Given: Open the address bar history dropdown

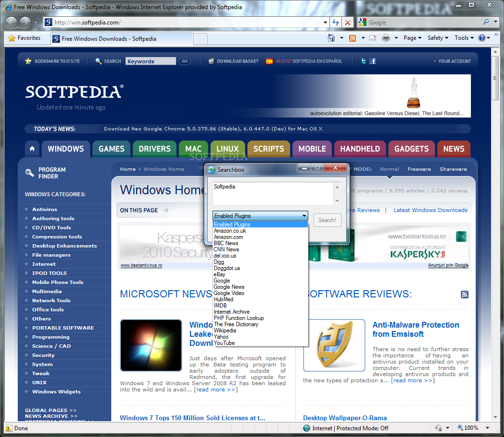Looking at the screenshot, I should click(325, 22).
